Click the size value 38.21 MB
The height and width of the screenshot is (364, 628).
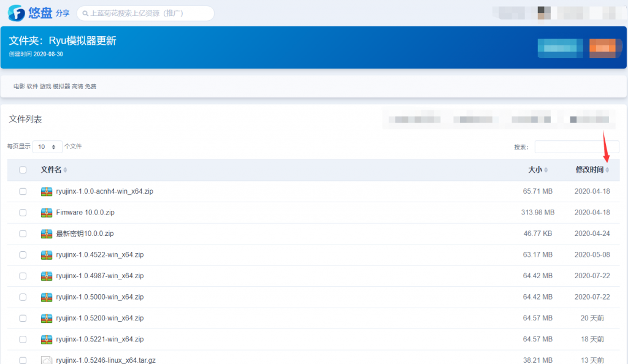[537, 360]
